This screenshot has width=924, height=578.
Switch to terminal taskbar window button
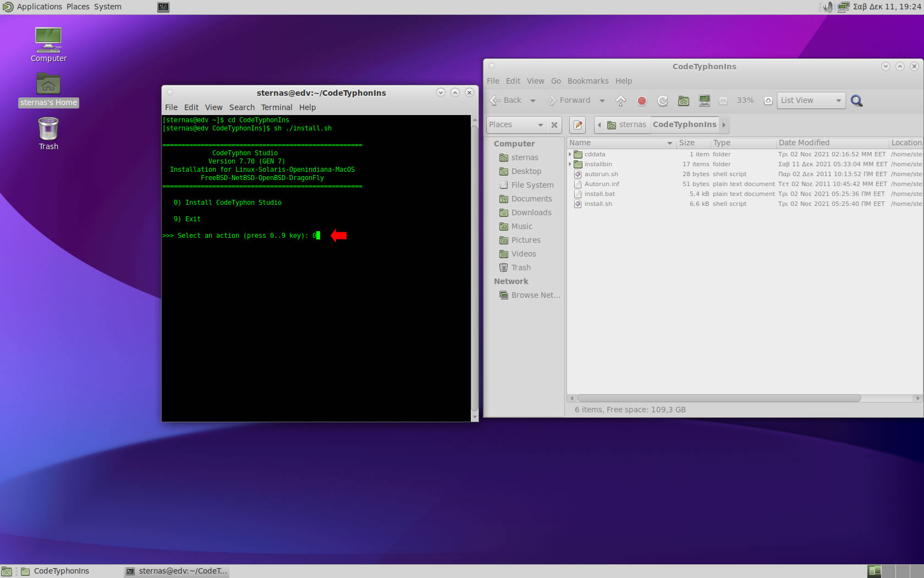pos(177,571)
